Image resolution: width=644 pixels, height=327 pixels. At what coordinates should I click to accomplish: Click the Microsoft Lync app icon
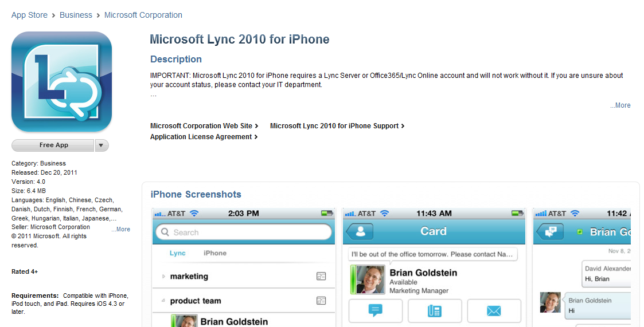pos(61,82)
